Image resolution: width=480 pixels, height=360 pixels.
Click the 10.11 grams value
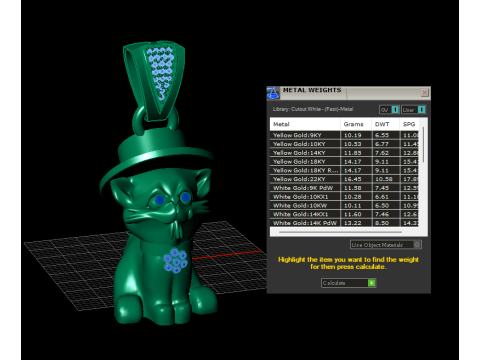pyautogui.click(x=353, y=205)
